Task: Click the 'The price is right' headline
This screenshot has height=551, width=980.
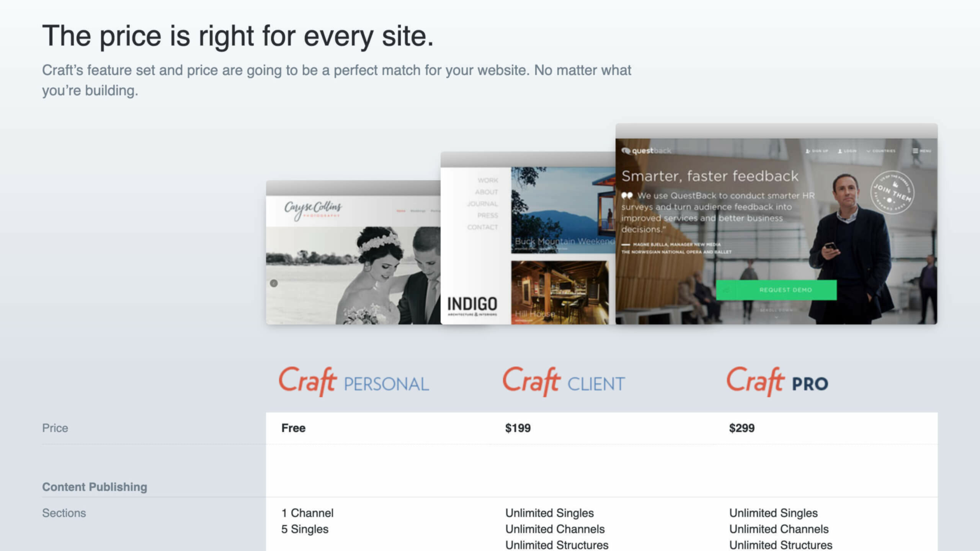Action: 238,36
